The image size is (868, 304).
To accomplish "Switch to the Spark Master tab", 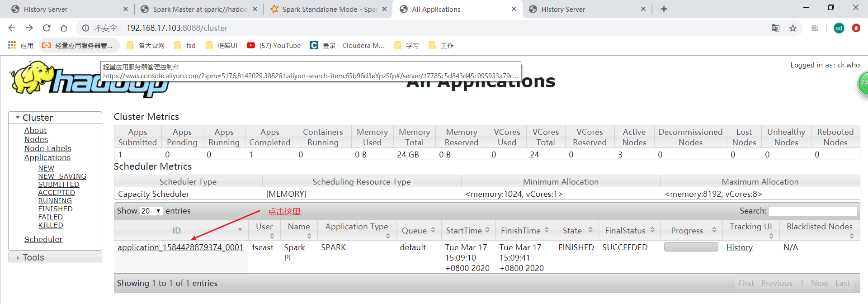I will click(199, 9).
